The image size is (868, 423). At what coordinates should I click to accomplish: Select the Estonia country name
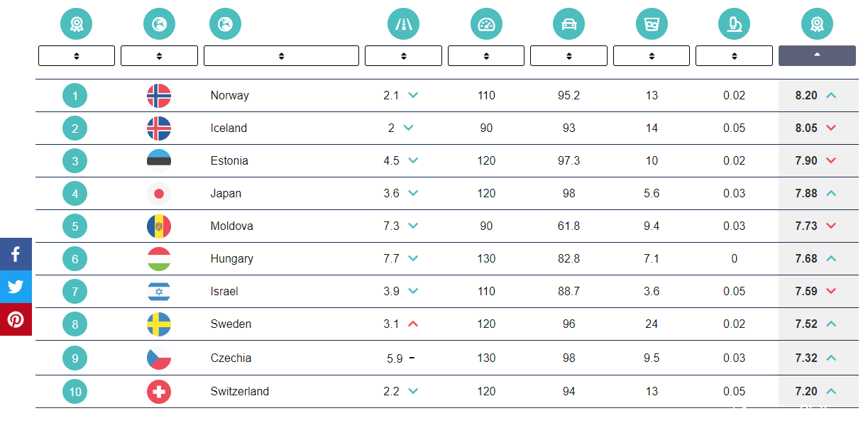[229, 161]
